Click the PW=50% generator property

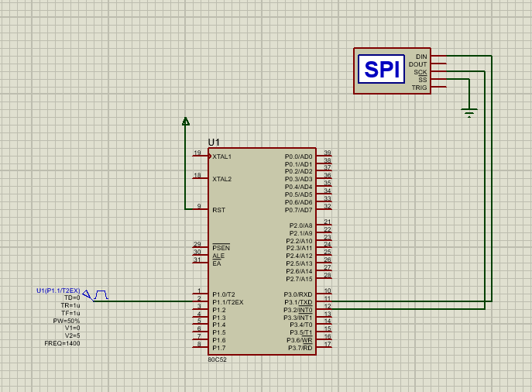(x=67, y=321)
